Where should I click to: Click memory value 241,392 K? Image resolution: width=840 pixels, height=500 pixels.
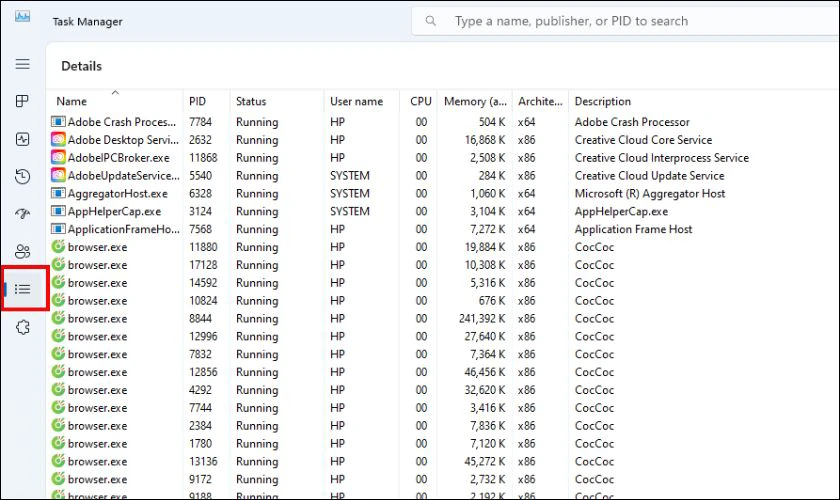pos(482,318)
